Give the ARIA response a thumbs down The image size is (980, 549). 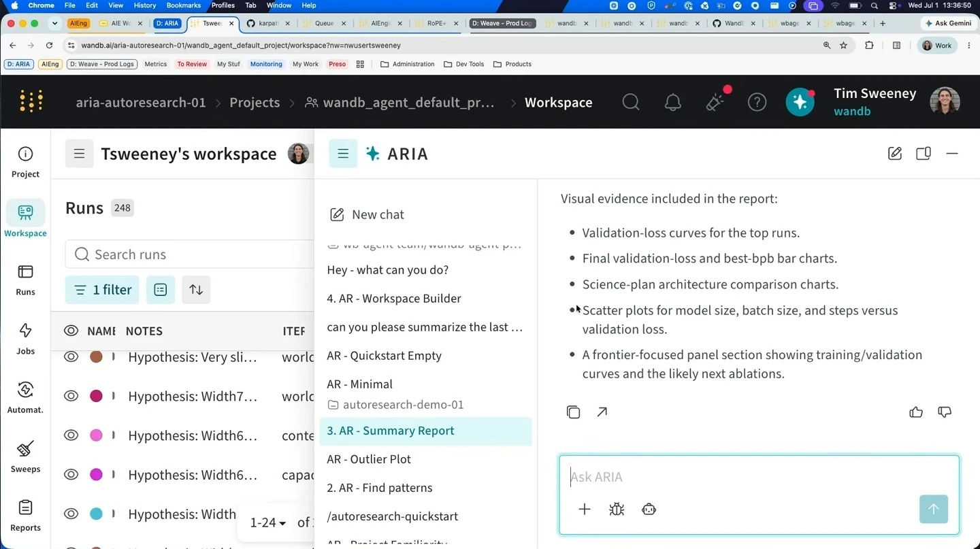[945, 412]
